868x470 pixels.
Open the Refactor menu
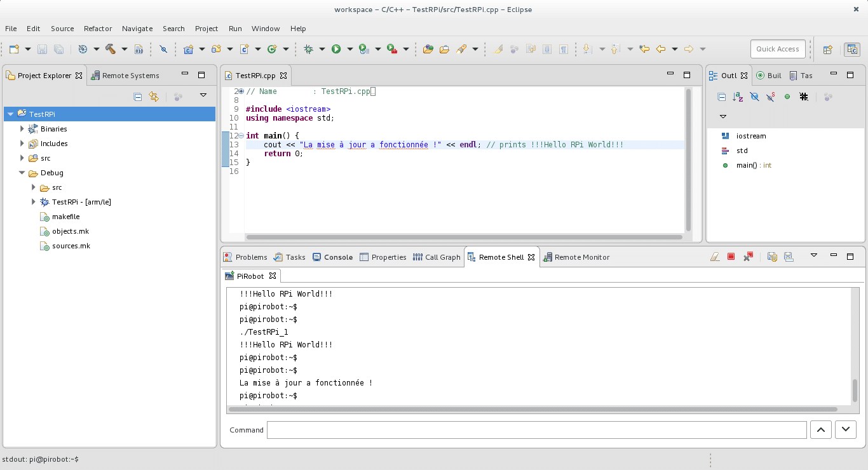[x=98, y=29]
